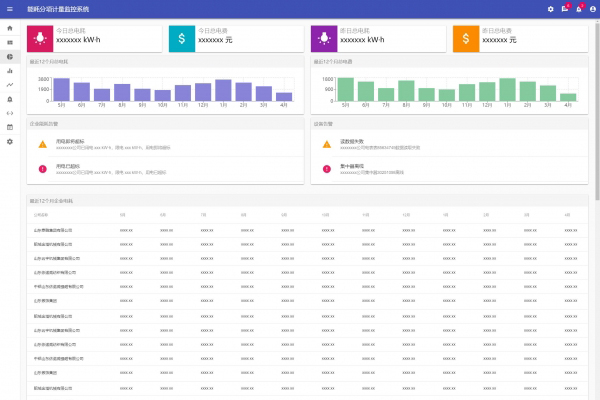Viewport: 600px width, 400px height.
Task: Open the user account avatar icon
Action: coord(593,9)
